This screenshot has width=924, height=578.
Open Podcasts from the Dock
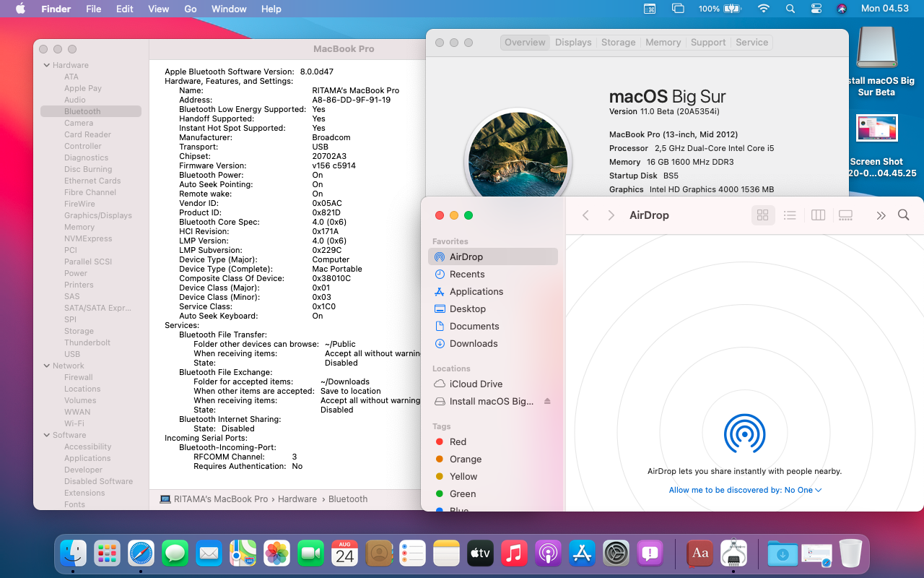pos(548,553)
